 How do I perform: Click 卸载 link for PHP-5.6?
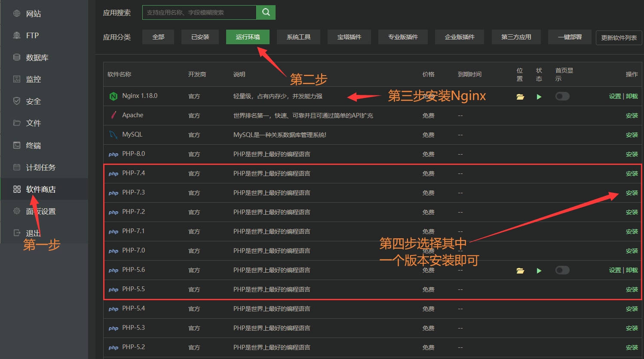click(632, 270)
